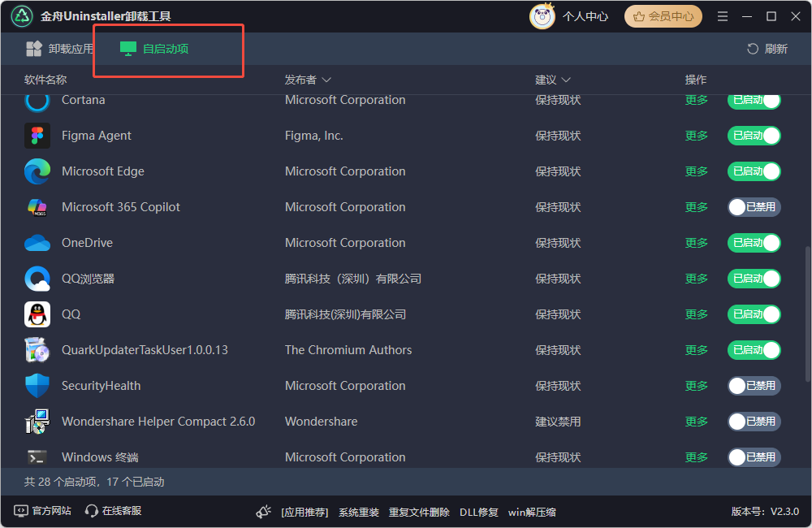
Task: Show 更多 options for Microsoft 365 Copilot
Action: [x=696, y=207]
